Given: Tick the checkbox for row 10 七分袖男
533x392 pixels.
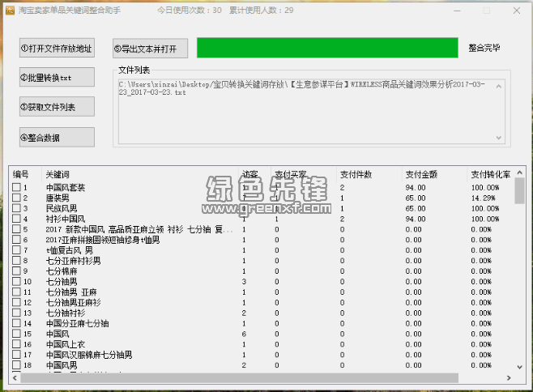Looking at the screenshot, I should pos(16,281).
